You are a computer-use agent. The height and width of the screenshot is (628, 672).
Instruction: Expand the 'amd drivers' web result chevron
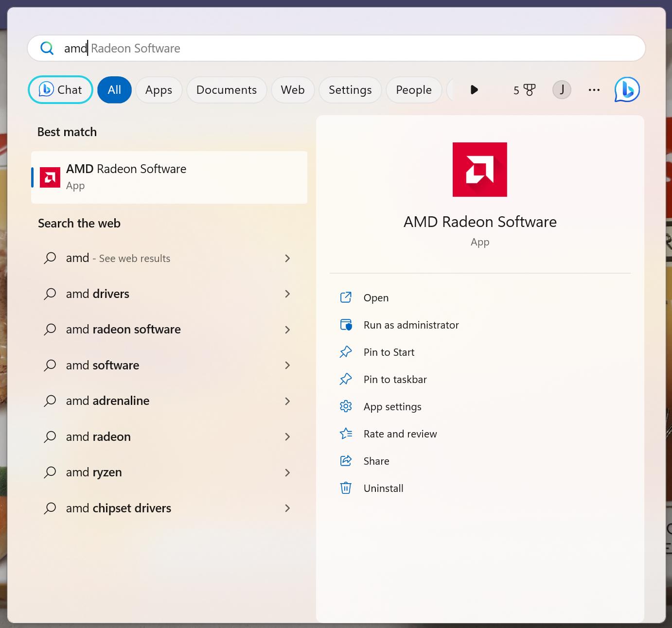pos(287,294)
